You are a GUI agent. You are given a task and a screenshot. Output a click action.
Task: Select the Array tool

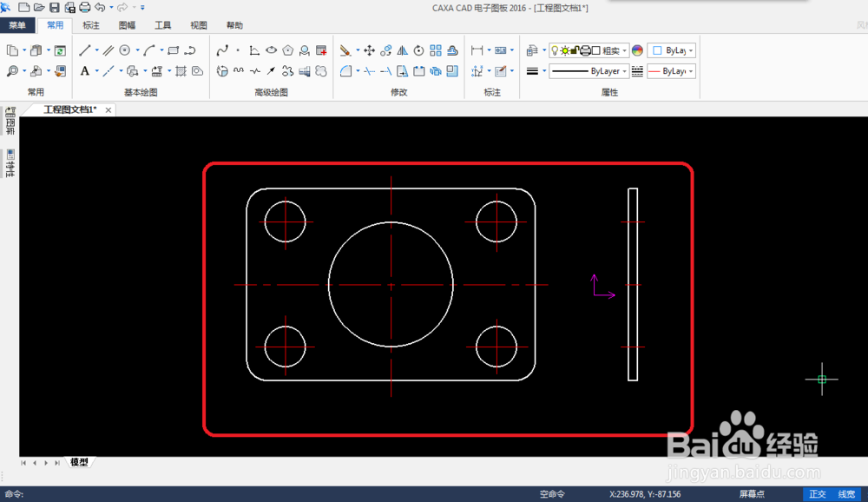[x=436, y=50]
